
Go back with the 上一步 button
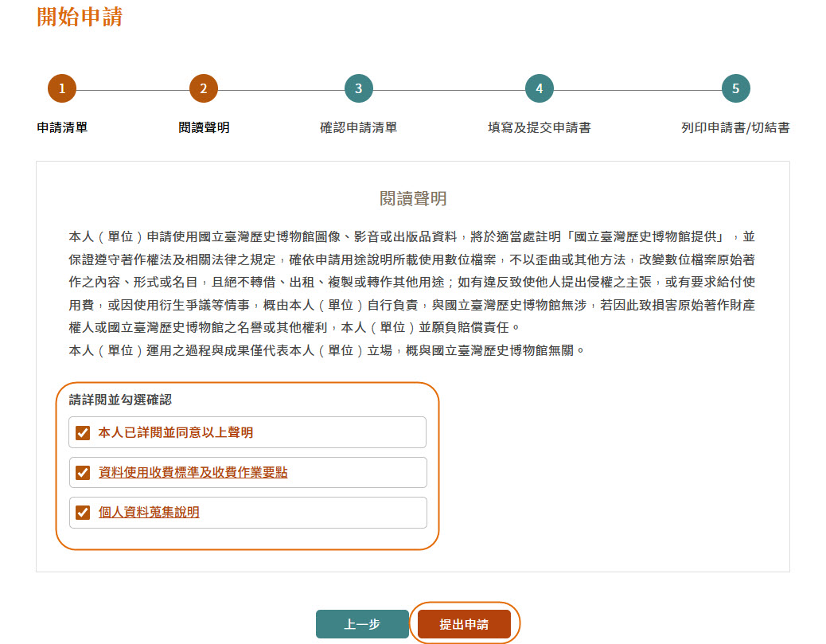[362, 624]
